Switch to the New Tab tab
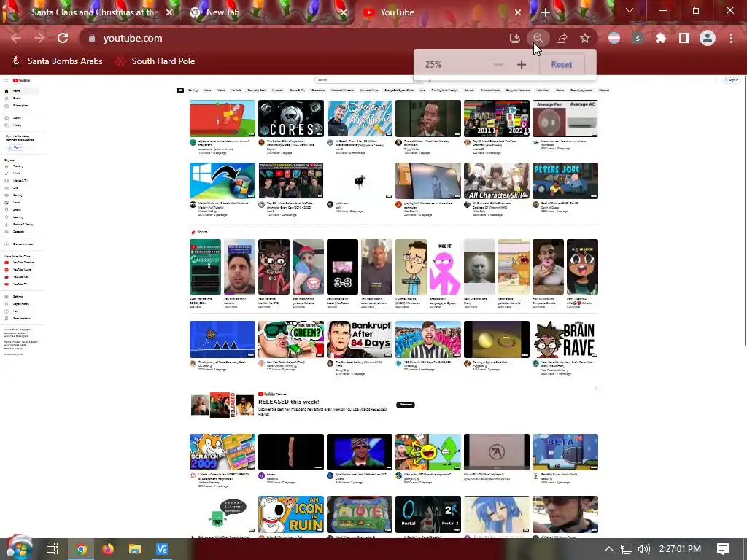747x560 pixels. pos(267,12)
